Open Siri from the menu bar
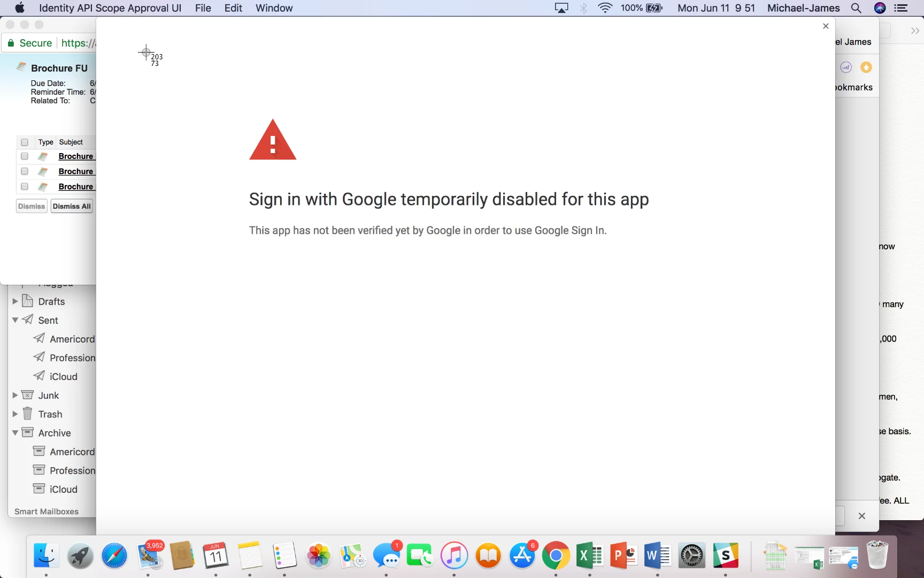This screenshot has width=924, height=578. point(880,8)
